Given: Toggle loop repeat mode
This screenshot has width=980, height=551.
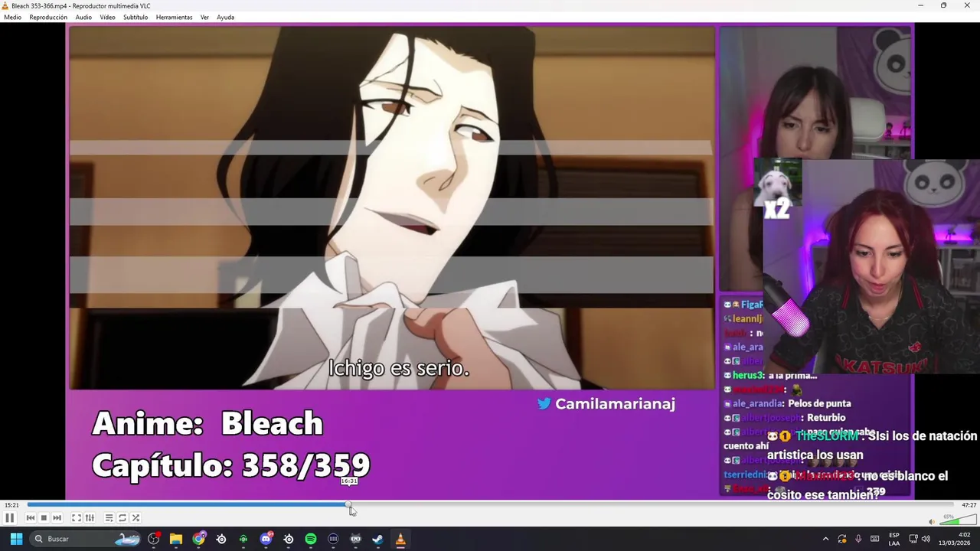Looking at the screenshot, I should point(122,518).
